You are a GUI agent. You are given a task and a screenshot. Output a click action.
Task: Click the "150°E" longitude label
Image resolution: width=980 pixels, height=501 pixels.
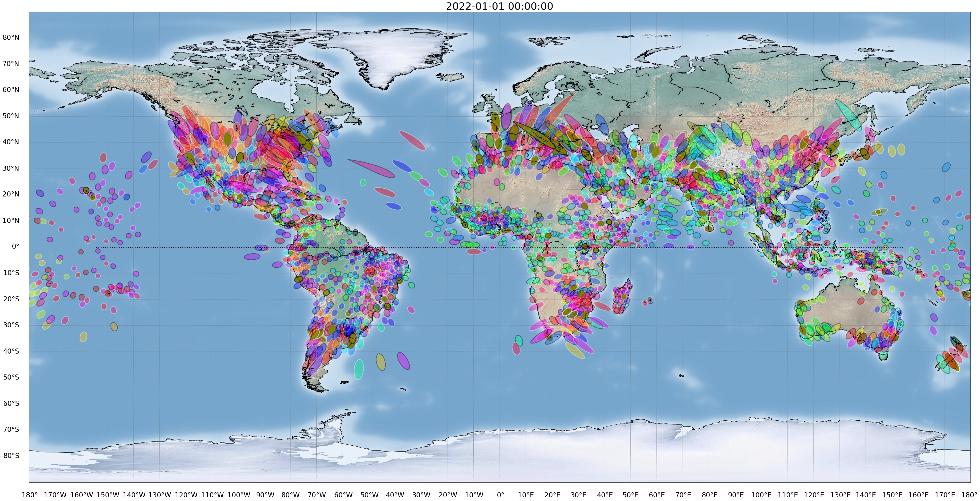tap(893, 495)
